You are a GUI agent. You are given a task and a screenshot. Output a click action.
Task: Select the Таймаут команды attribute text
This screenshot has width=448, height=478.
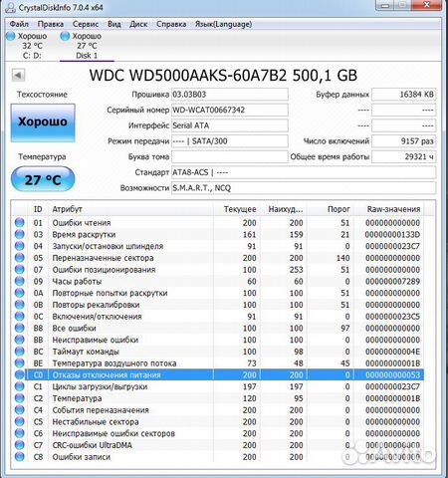point(86,352)
